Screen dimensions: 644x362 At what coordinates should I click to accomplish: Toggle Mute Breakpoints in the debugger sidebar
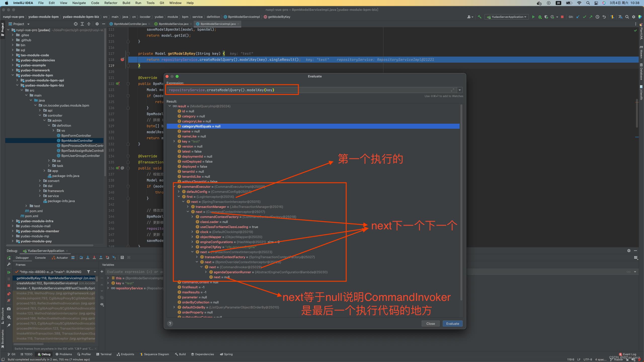point(9,300)
